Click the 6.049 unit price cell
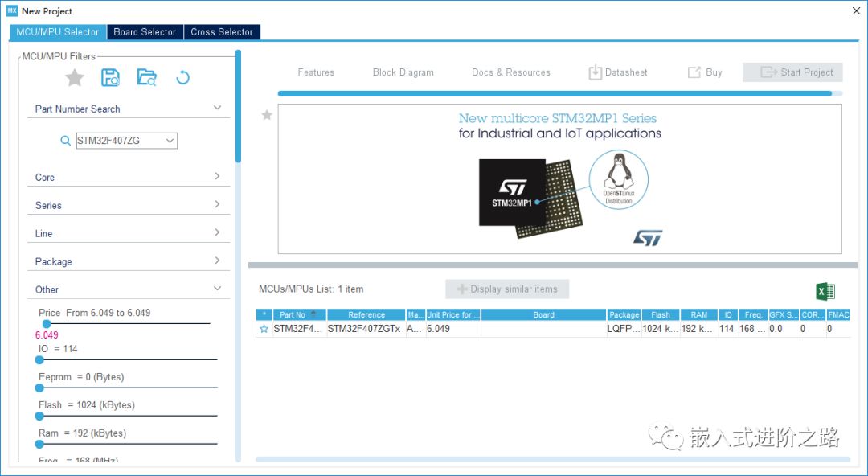Image resolution: width=868 pixels, height=476 pixels. pos(453,329)
